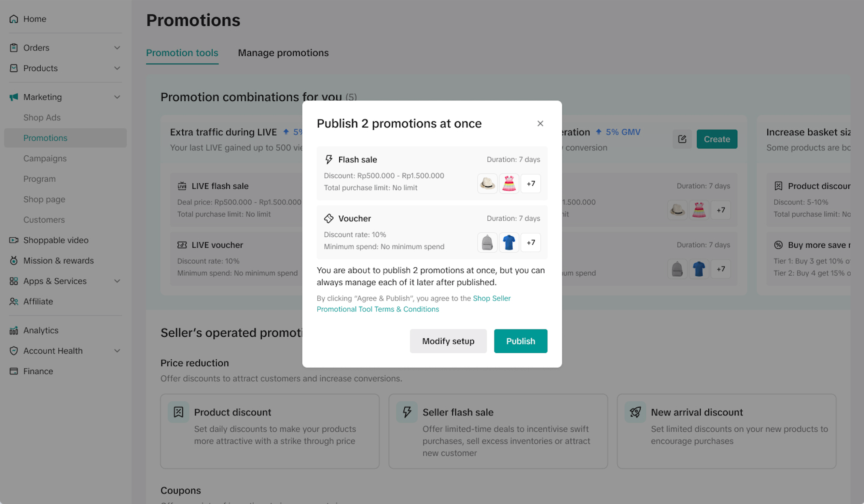Expand the Products menu chevron
The width and height of the screenshot is (864, 504).
point(117,68)
